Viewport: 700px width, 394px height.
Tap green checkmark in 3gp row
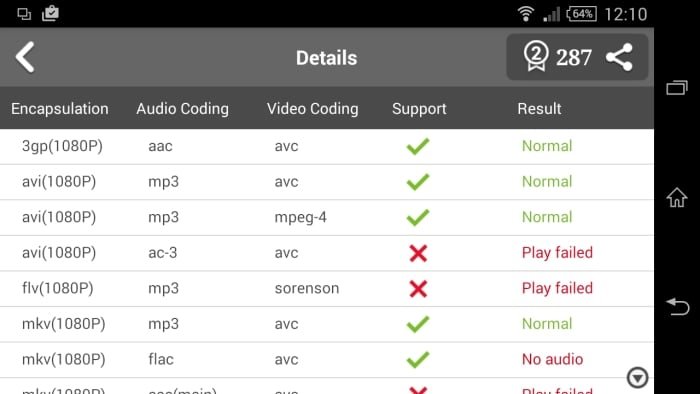coord(418,146)
